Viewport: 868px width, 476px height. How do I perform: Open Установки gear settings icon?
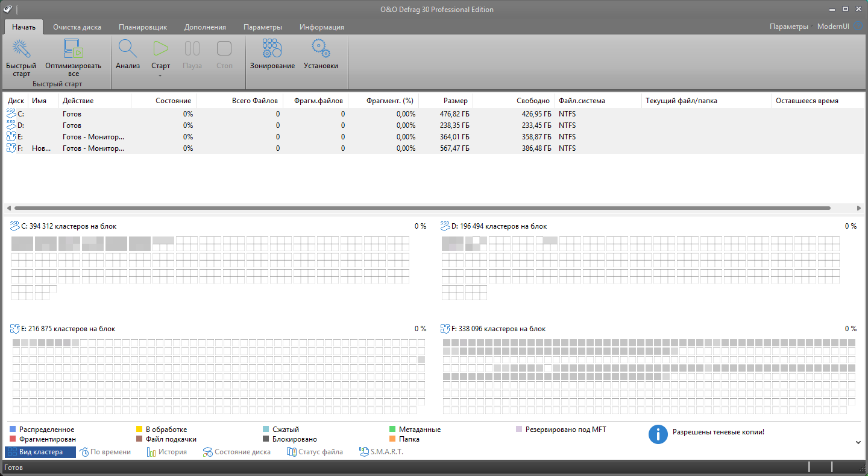pyautogui.click(x=321, y=49)
